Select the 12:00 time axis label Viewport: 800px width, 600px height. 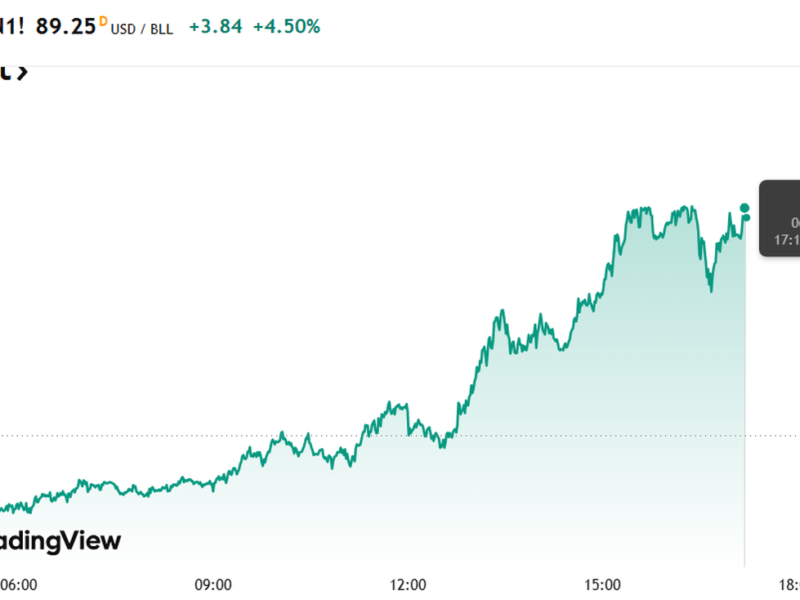pyautogui.click(x=407, y=583)
